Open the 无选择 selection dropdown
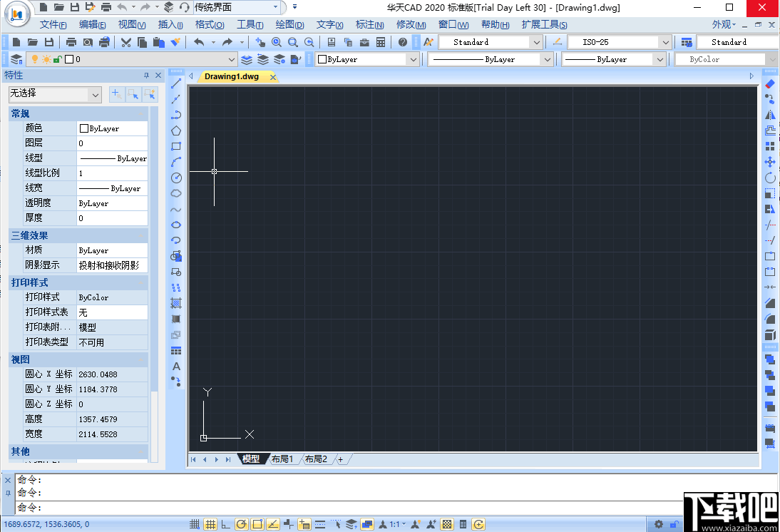 (x=55, y=94)
